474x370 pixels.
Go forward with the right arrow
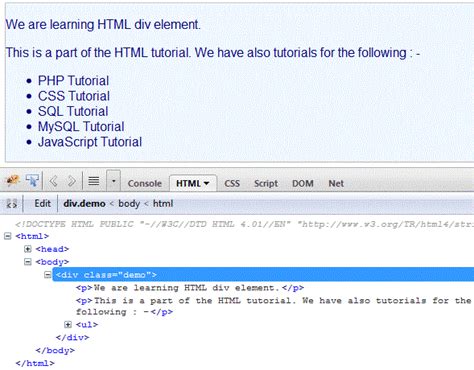tap(72, 181)
